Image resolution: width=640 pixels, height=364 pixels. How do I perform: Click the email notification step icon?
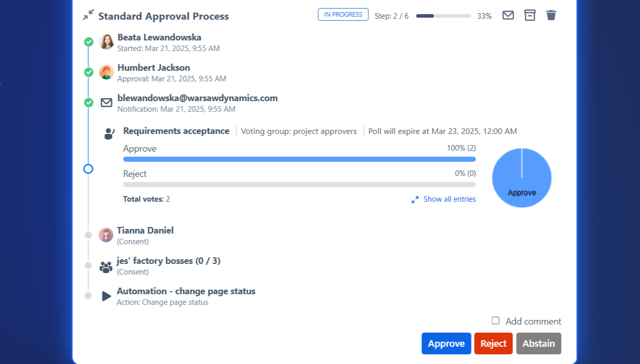(106, 103)
